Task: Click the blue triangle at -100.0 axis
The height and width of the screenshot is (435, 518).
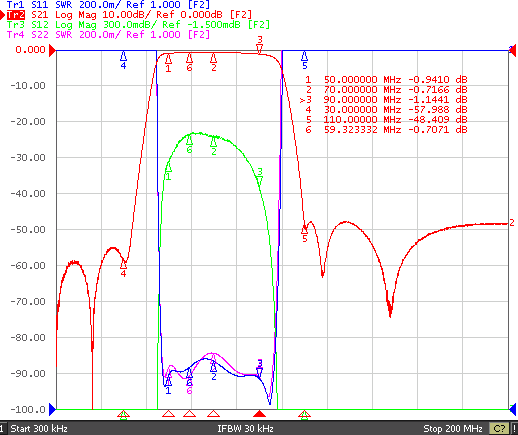Action: 52,409
